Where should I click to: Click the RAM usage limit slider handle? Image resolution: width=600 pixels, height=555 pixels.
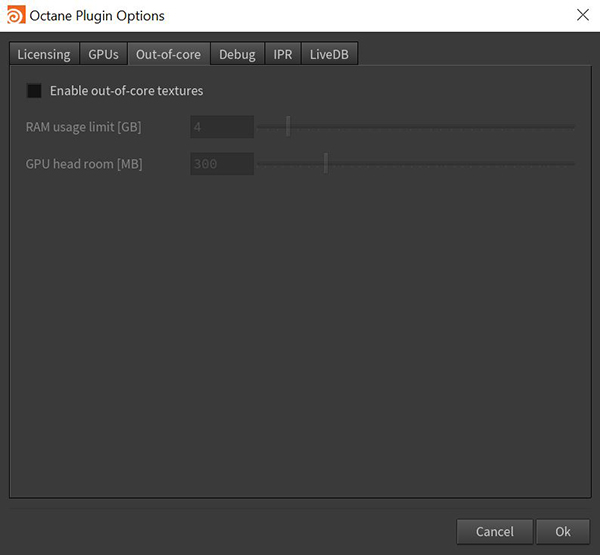(x=288, y=127)
